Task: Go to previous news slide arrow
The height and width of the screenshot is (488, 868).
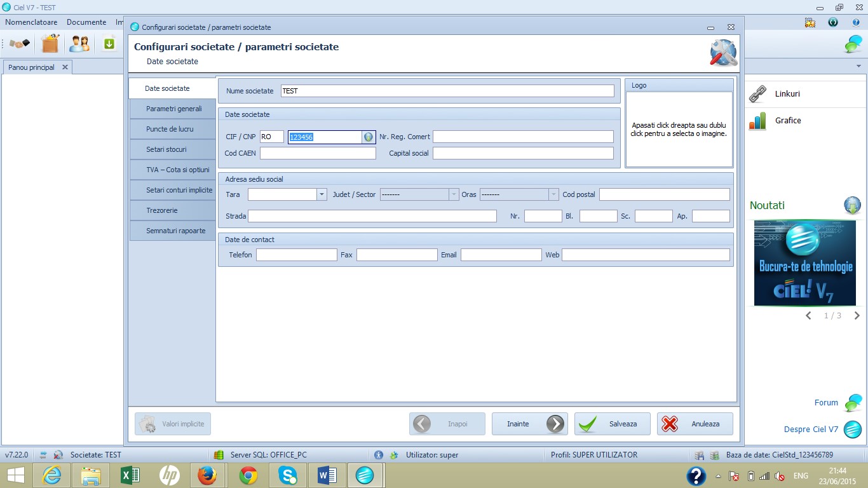Action: click(808, 316)
